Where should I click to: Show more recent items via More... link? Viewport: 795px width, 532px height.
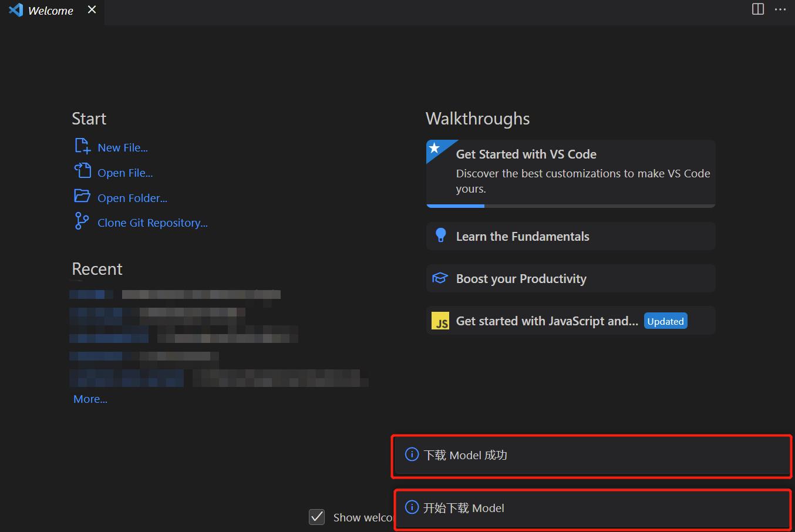(90, 399)
